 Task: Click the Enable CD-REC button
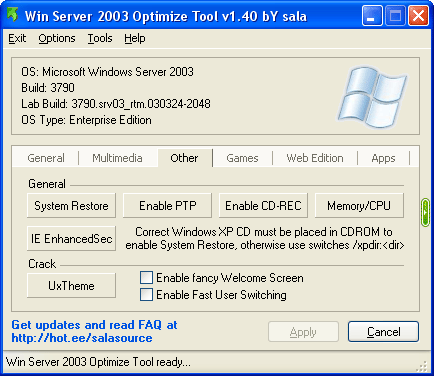[263, 205]
